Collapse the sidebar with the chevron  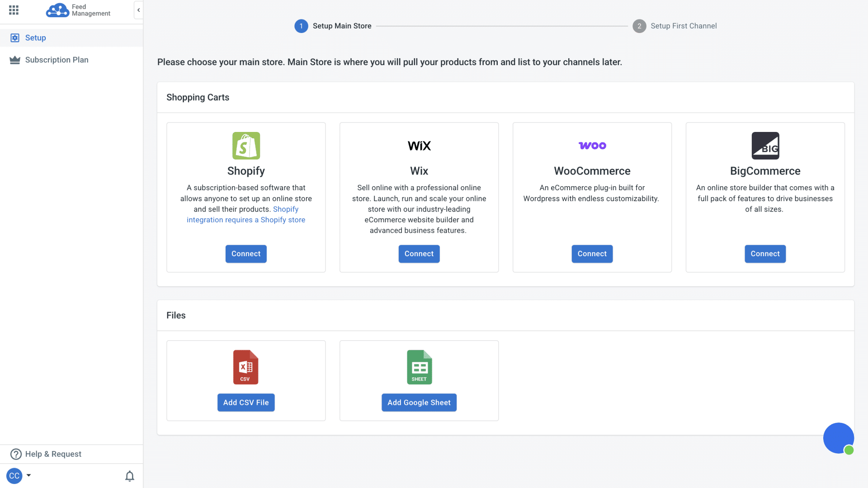[x=138, y=10]
